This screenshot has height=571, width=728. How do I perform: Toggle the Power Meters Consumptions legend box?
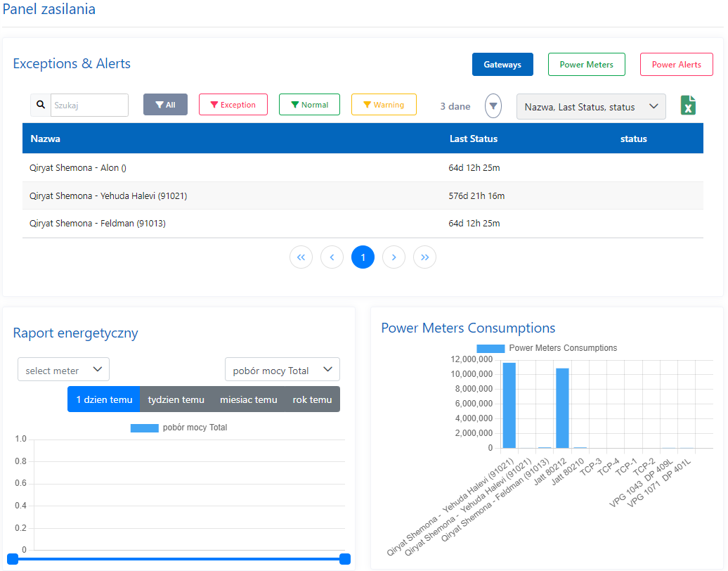(490, 348)
